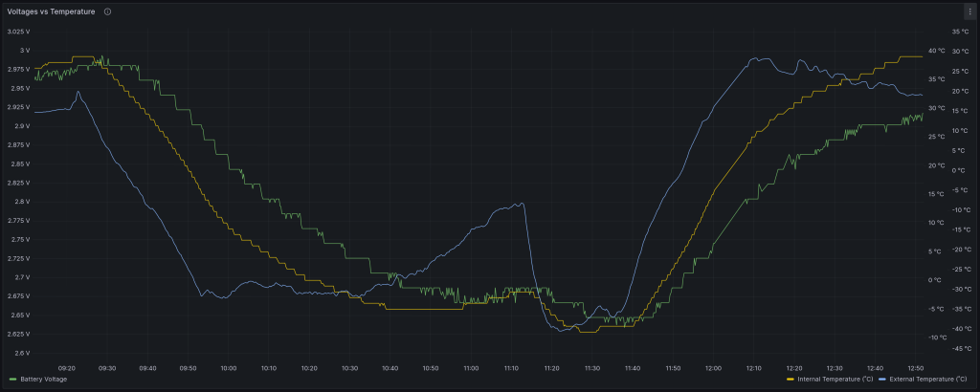The image size is (980, 392).
Task: Click the 10:00 time axis label
Action: coord(229,367)
